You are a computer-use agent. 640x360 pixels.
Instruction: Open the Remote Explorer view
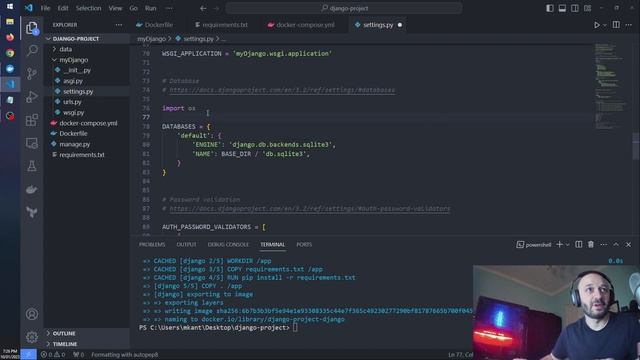tap(32, 143)
